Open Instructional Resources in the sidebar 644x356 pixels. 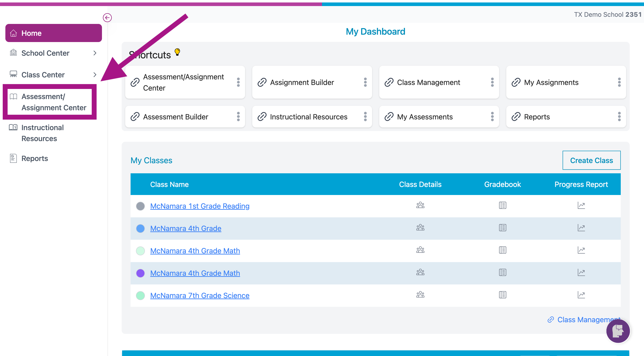[42, 133]
